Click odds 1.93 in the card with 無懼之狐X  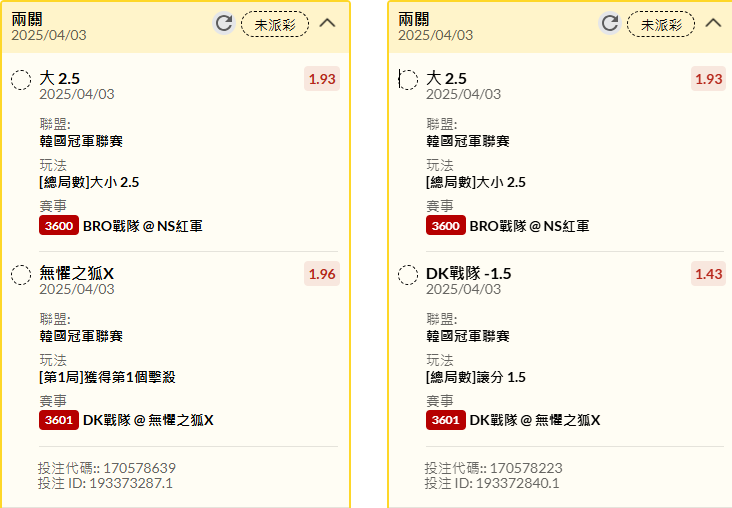tap(322, 78)
